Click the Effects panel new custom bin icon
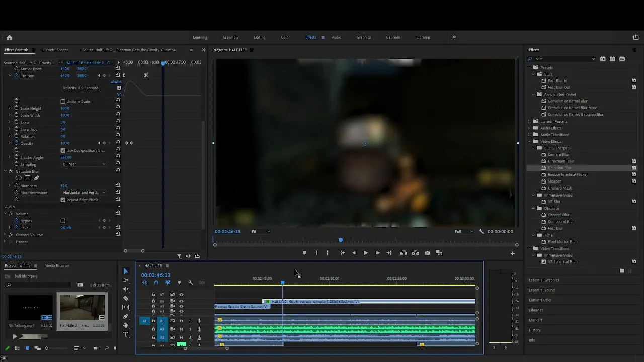Image resolution: width=644 pixels, height=362 pixels. [x=622, y=271]
